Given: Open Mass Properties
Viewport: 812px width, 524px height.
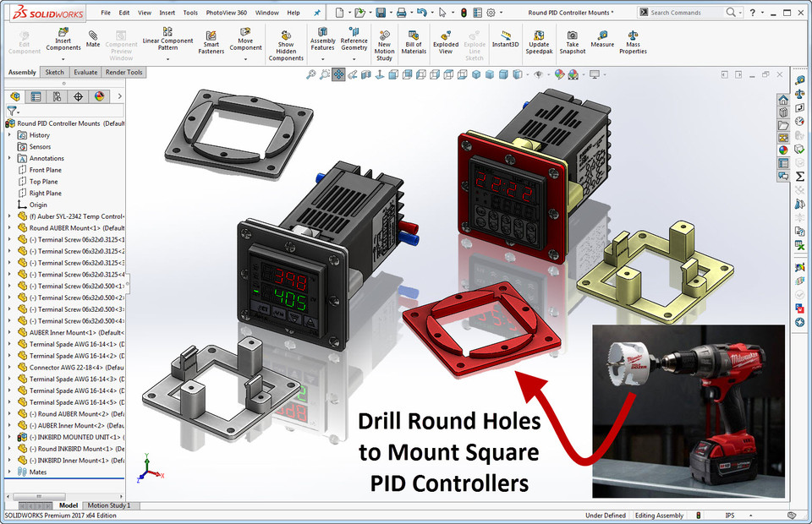Looking at the screenshot, I should [x=633, y=38].
